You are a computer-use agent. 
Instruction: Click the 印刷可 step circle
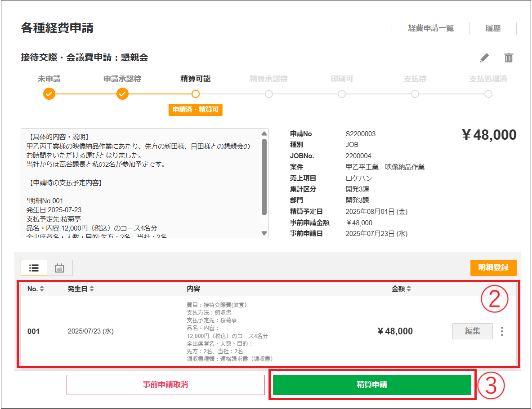tap(342, 94)
